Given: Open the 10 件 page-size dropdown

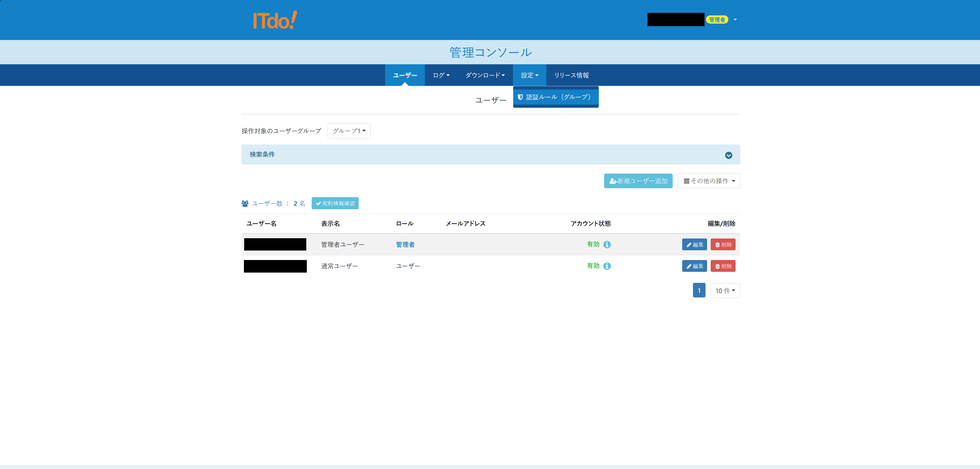Looking at the screenshot, I should tap(725, 291).
